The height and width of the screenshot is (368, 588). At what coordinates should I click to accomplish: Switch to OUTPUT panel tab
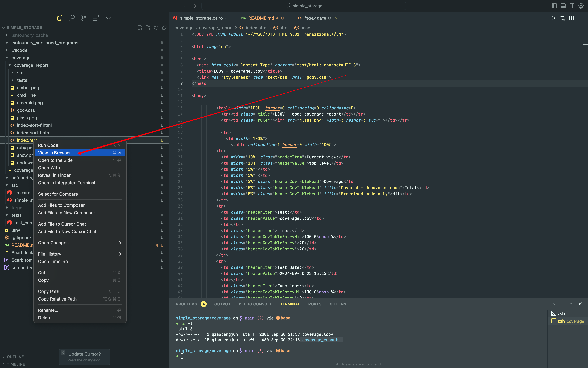(222, 304)
